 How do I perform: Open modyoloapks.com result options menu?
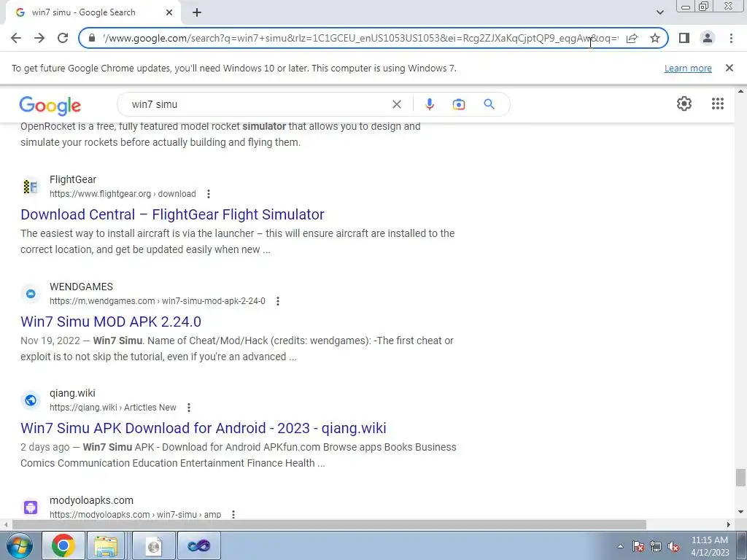233,514
